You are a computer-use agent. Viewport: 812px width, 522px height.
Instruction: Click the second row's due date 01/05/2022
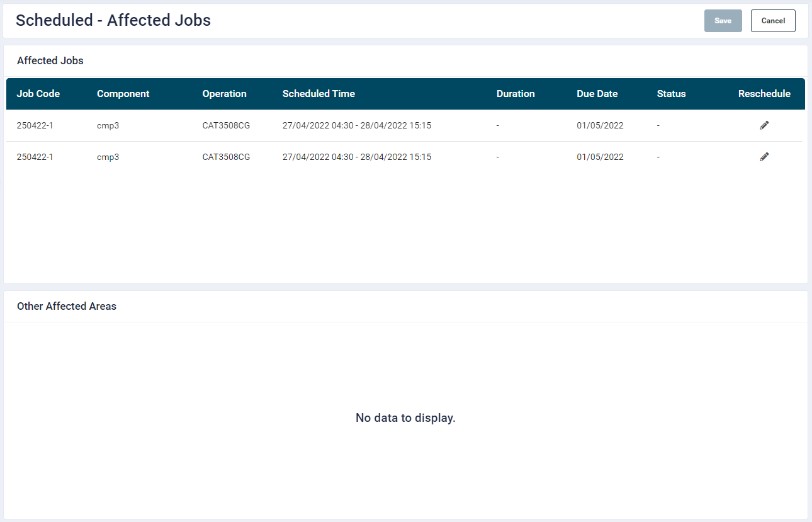pos(600,157)
